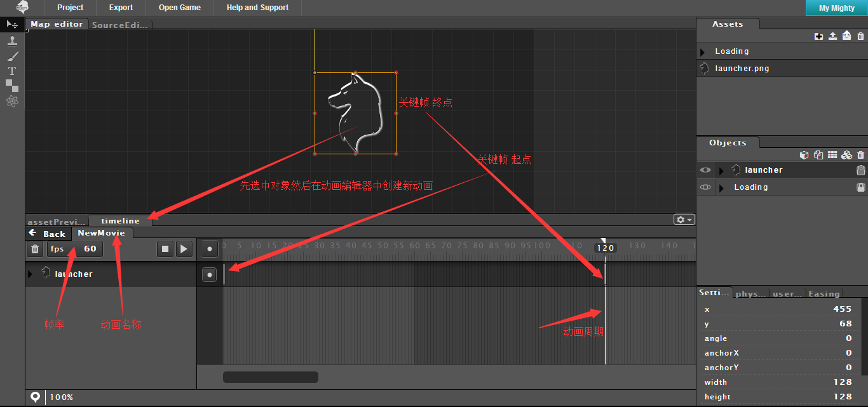Click the Assets panel upload icon
The height and width of the screenshot is (407, 868).
(832, 36)
